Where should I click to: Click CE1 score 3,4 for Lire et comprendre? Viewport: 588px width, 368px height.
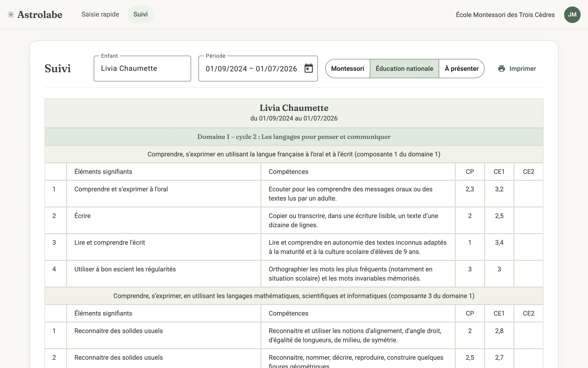tap(499, 243)
